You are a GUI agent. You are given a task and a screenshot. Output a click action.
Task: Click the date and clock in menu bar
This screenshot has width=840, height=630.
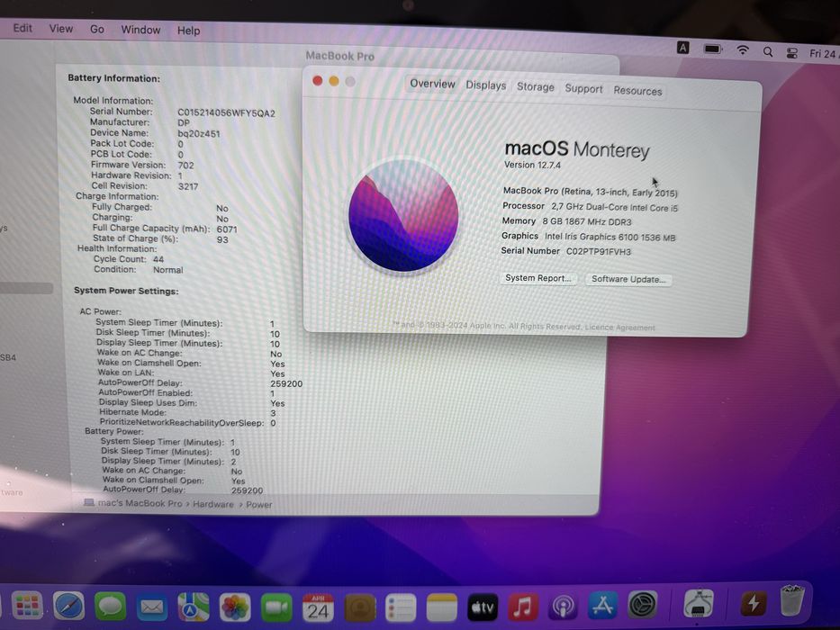(x=824, y=54)
